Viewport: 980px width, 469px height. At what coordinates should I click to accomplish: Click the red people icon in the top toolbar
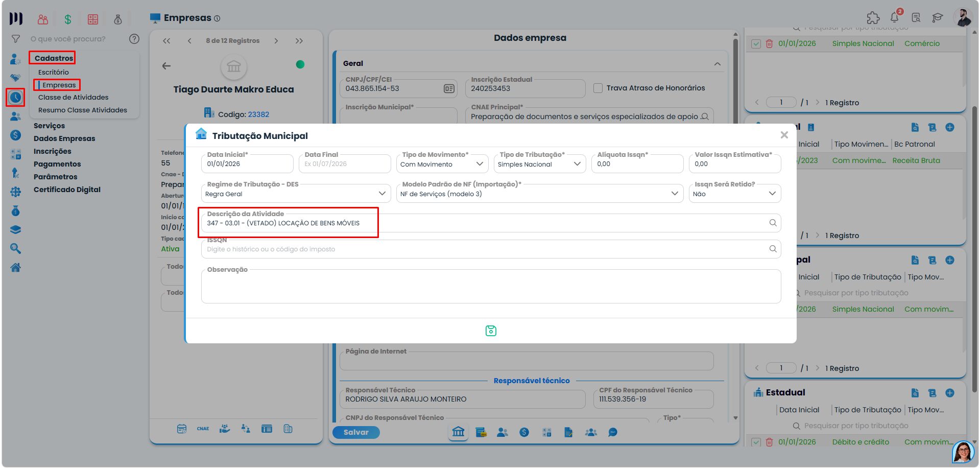tap(43, 19)
